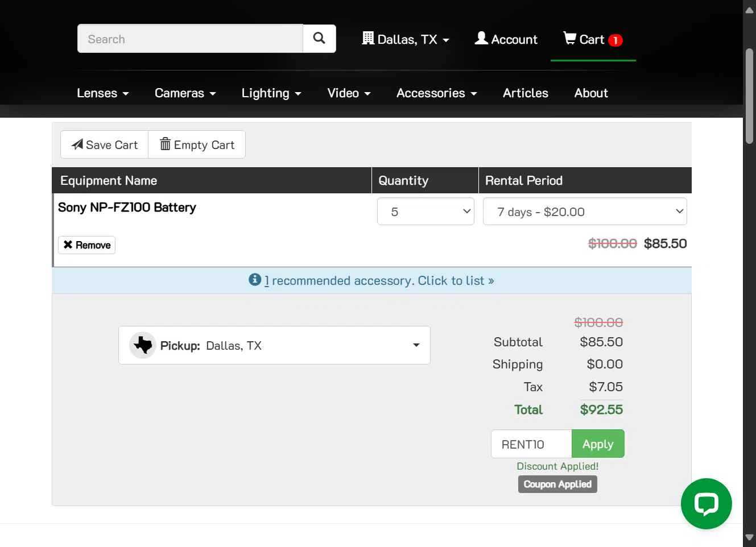The width and height of the screenshot is (756, 547).
Task: Click the magnifying glass search button
Action: point(319,39)
